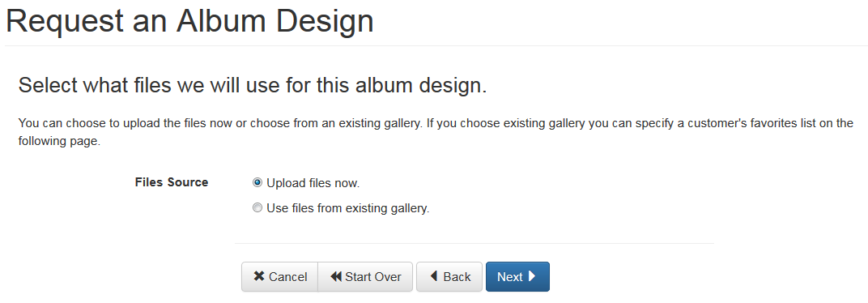This screenshot has width=868, height=303.
Task: Click the horizontal divider line above the buttons
Action: 474,243
